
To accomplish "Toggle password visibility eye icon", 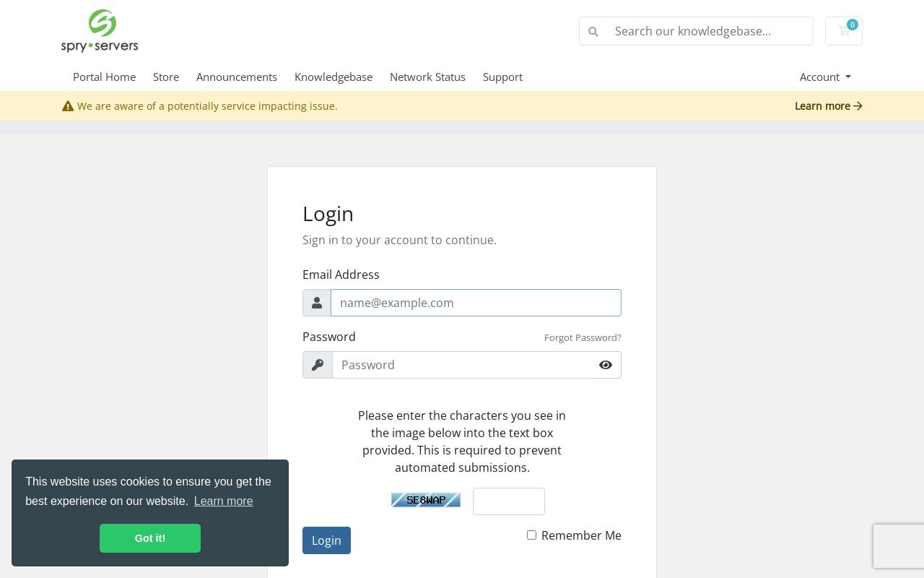I will tap(606, 365).
